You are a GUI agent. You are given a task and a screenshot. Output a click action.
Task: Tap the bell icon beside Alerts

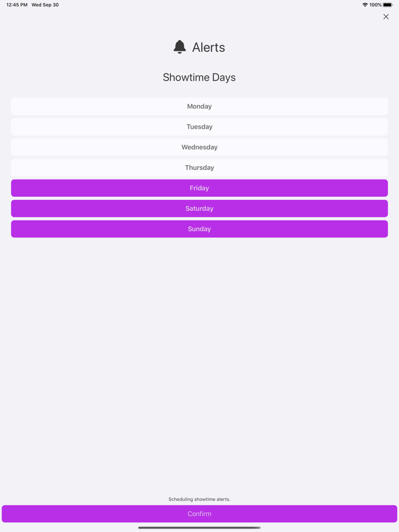180,47
